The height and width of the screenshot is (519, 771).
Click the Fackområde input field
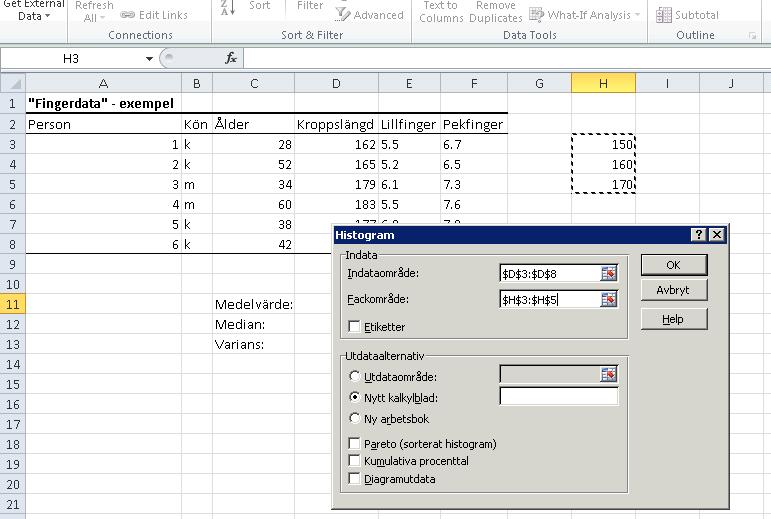550,299
